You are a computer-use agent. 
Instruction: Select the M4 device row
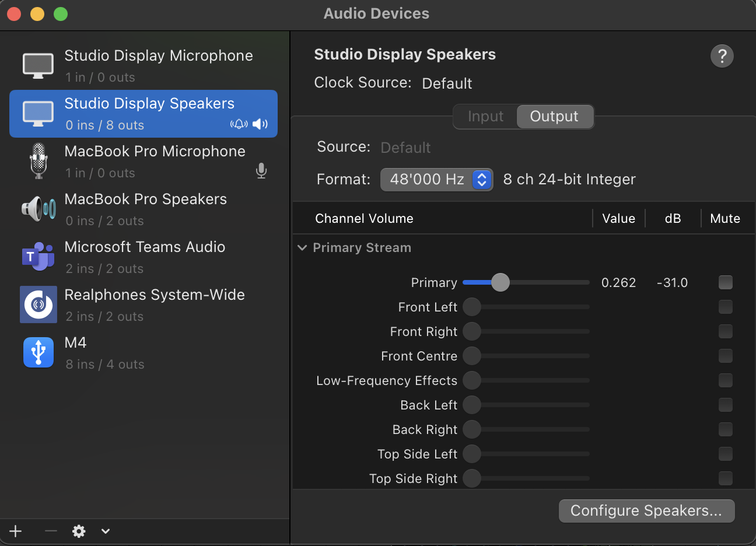[x=143, y=353]
